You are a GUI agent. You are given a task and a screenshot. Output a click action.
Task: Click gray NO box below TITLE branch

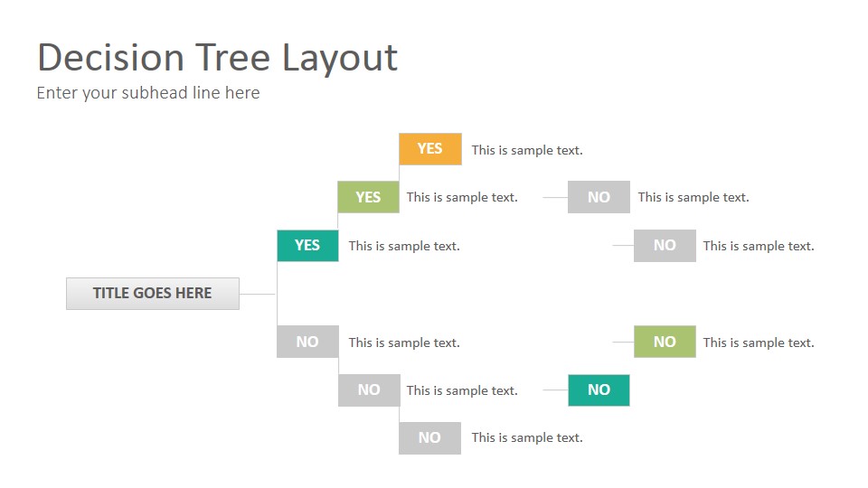(307, 342)
